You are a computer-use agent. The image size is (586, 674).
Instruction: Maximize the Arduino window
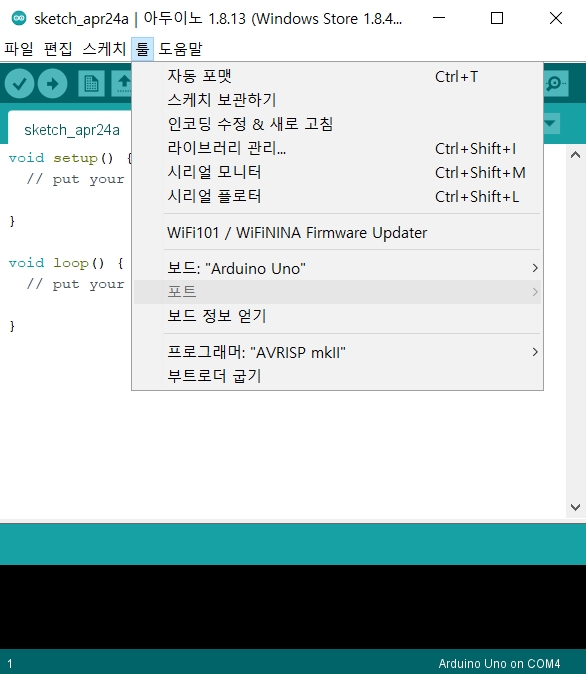click(497, 18)
